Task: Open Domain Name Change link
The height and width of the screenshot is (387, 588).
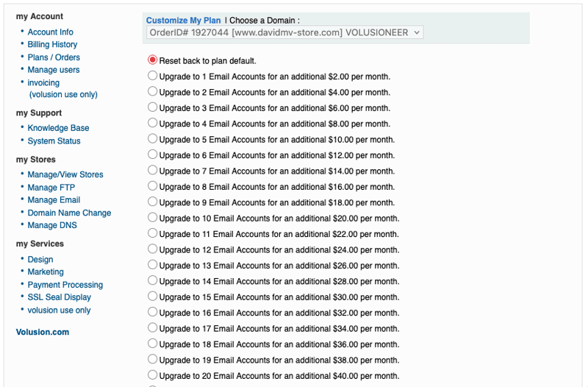Action: 69,213
